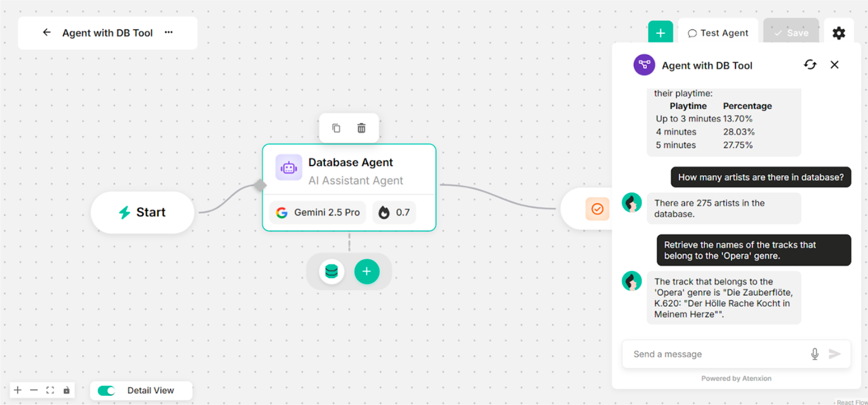Click the 27.75% percentage value
Image resolution: width=868 pixels, height=405 pixels.
tap(737, 145)
